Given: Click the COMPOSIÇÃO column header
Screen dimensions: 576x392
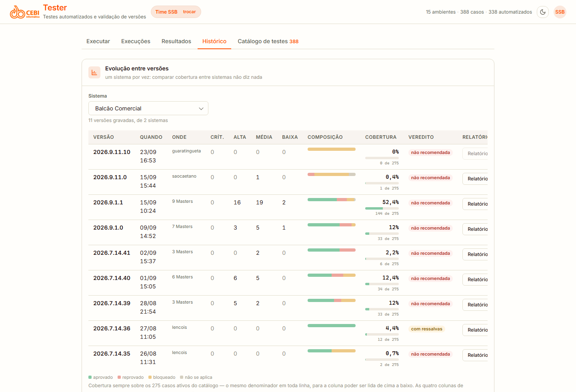Looking at the screenshot, I should 325,137.
